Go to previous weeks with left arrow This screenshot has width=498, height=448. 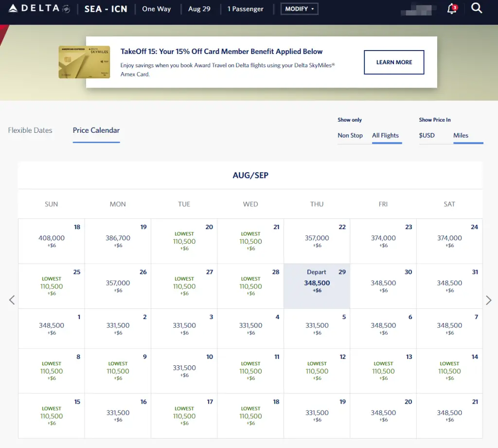click(x=12, y=300)
